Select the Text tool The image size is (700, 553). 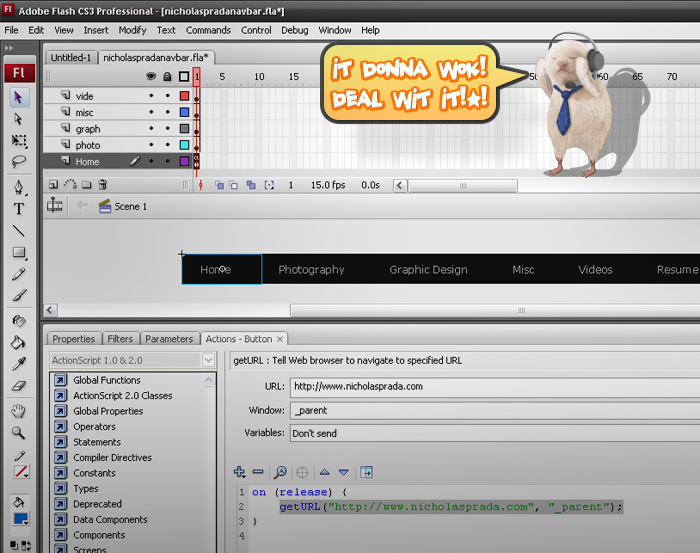click(x=19, y=208)
